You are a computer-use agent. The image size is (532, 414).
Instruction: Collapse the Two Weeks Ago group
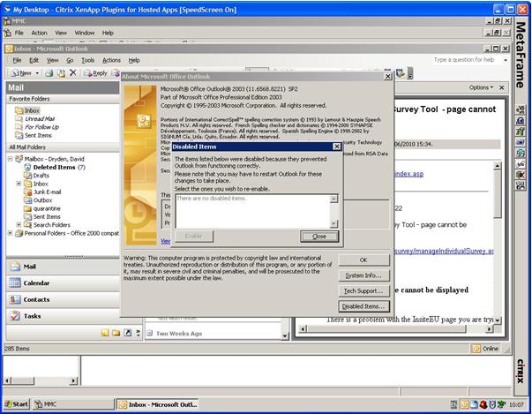(149, 333)
